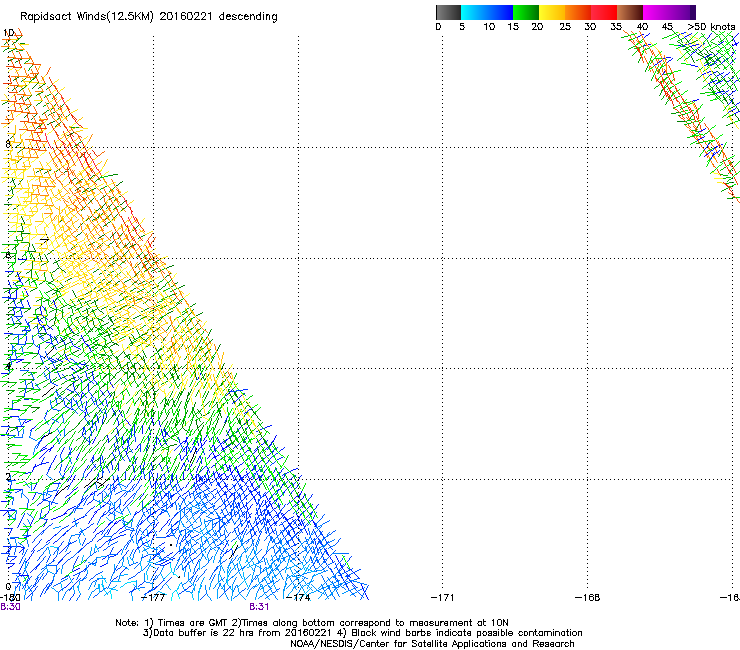Click the '-174' longitude axis label

click(x=298, y=598)
